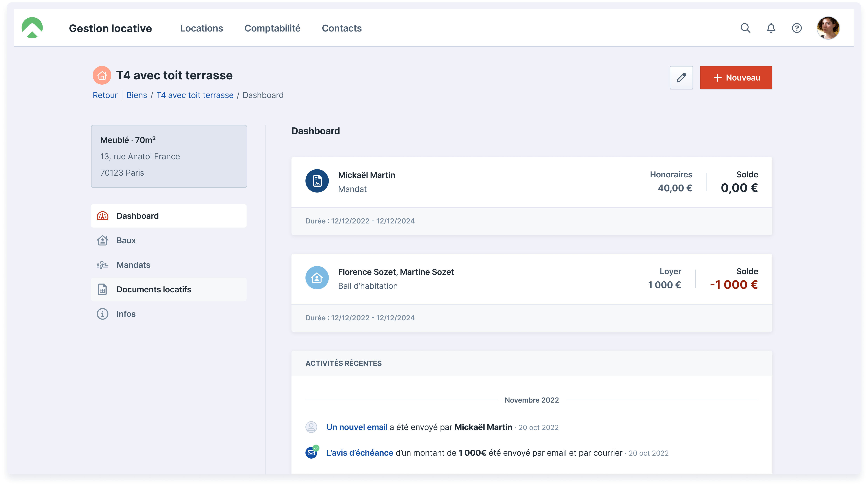Click the Loyer 1 000 € value
The width and height of the screenshot is (868, 486).
point(665,285)
